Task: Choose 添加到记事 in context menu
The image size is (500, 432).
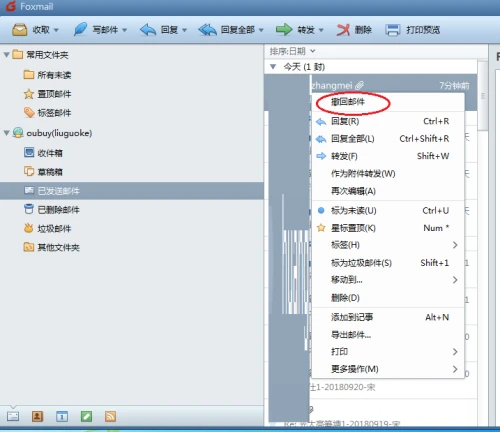Action: 388,317
